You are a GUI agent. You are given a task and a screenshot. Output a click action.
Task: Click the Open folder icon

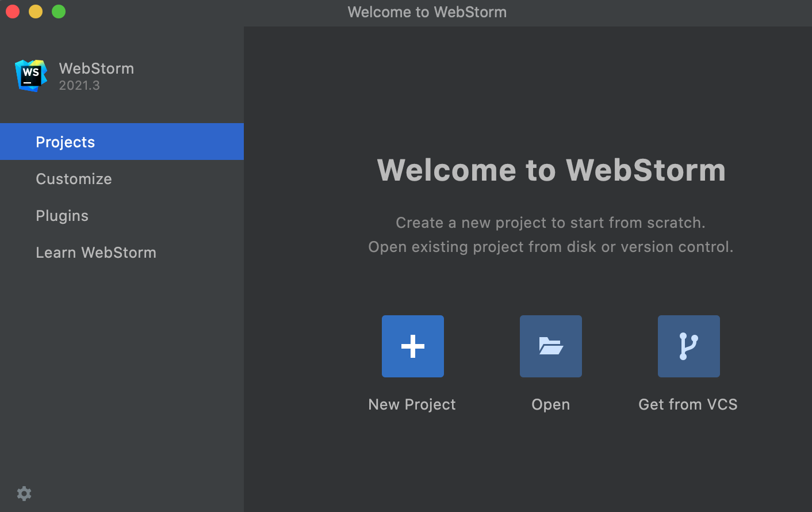pos(551,346)
